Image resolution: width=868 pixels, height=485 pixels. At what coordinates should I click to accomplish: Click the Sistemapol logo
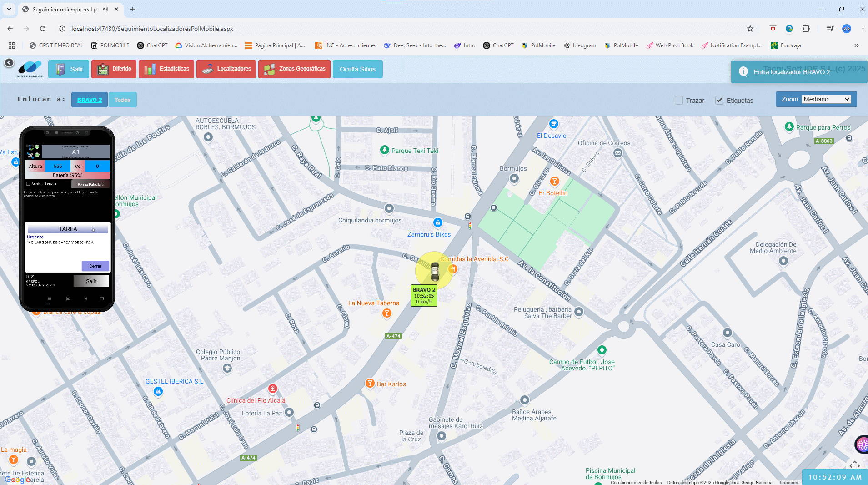point(30,69)
